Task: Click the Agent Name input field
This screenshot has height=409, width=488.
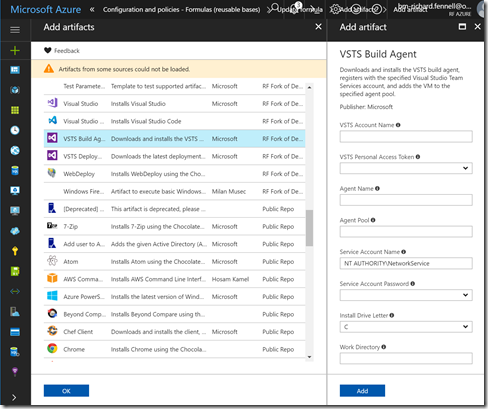Action: pyautogui.click(x=406, y=200)
